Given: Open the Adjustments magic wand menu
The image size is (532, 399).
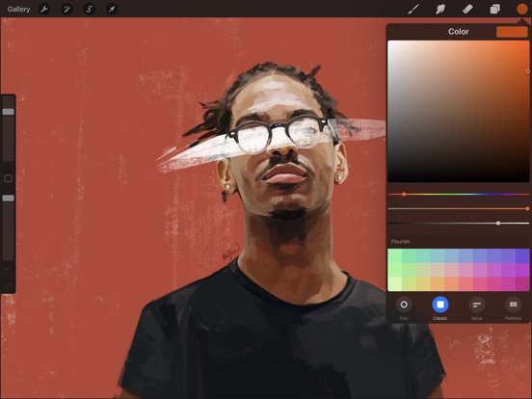Looking at the screenshot, I should point(66,10).
